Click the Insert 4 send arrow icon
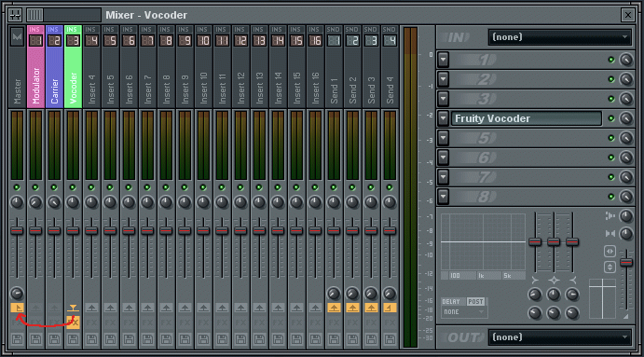Image resolution: width=644 pixels, height=357 pixels. pyautogui.click(x=91, y=308)
